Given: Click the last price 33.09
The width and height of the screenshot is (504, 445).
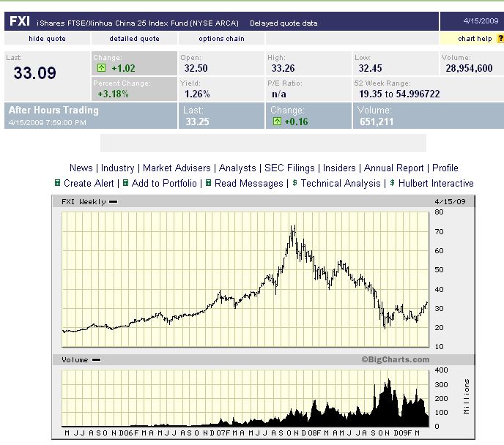Looking at the screenshot, I should point(34,73).
